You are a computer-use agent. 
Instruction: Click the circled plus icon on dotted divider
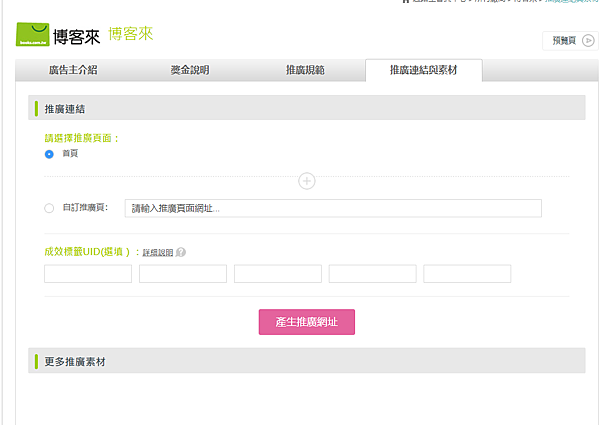click(x=307, y=181)
